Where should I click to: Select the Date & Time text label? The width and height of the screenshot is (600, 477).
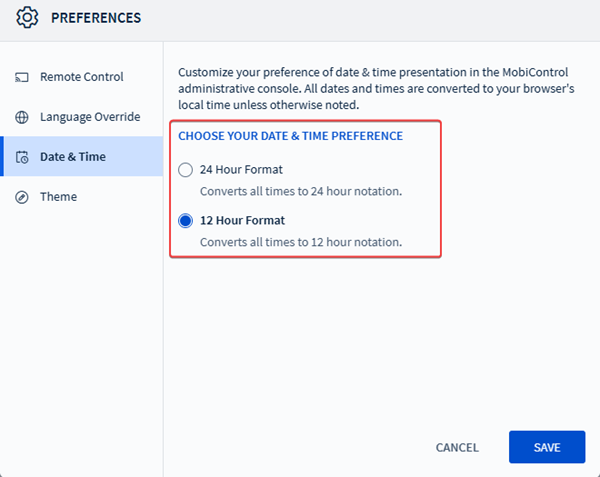[x=72, y=157]
